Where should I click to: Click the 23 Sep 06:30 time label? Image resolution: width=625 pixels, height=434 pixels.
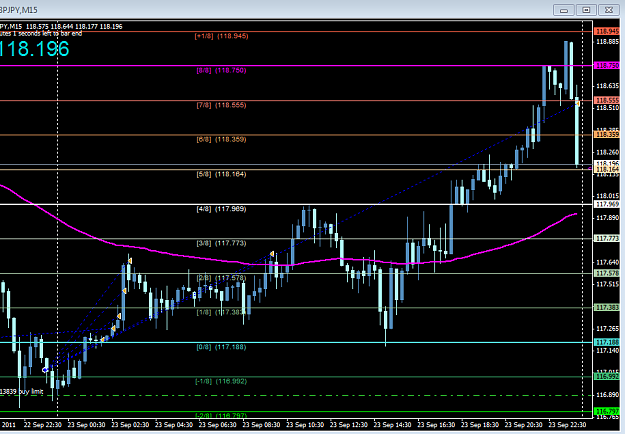218,424
